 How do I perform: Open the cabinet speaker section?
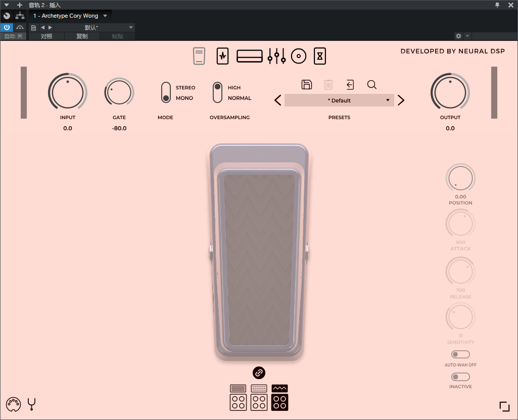[299, 56]
